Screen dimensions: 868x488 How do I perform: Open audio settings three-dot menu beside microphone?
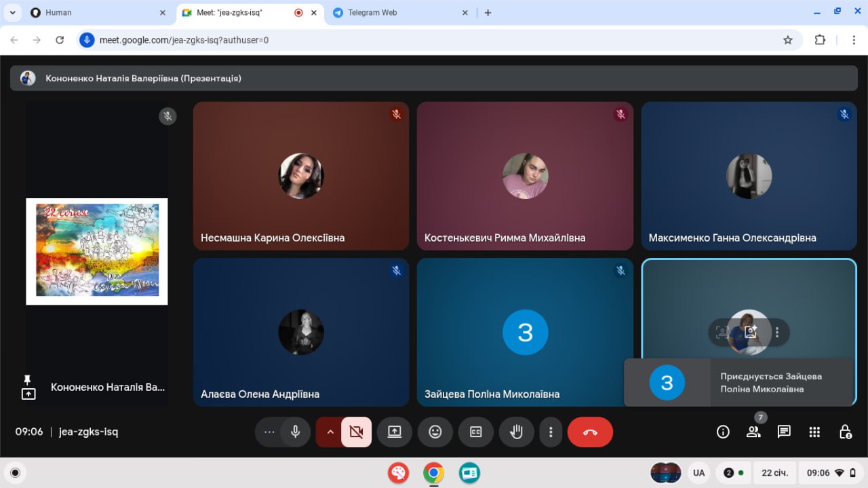click(269, 432)
